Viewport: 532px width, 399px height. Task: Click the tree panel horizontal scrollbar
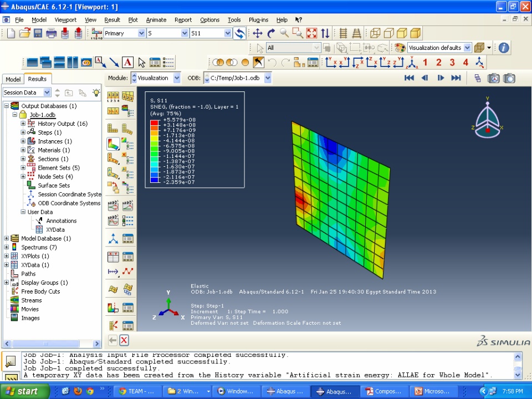click(46, 344)
